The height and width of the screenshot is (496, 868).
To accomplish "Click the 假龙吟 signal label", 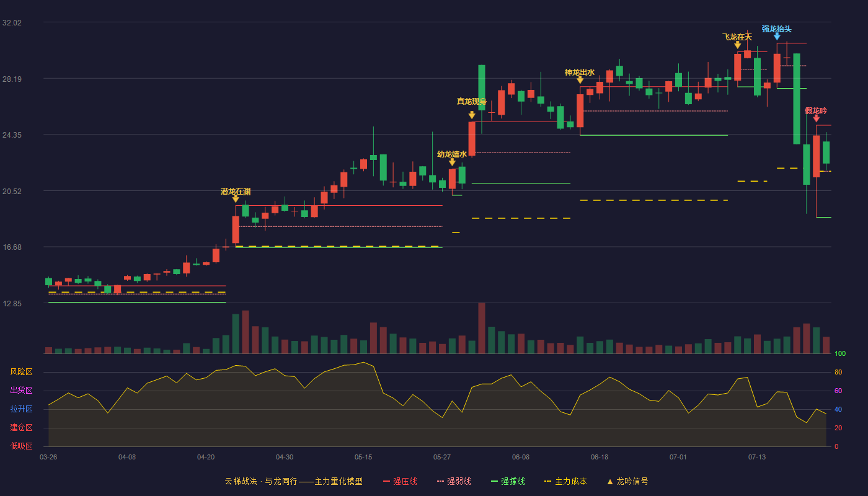I will pos(816,111).
